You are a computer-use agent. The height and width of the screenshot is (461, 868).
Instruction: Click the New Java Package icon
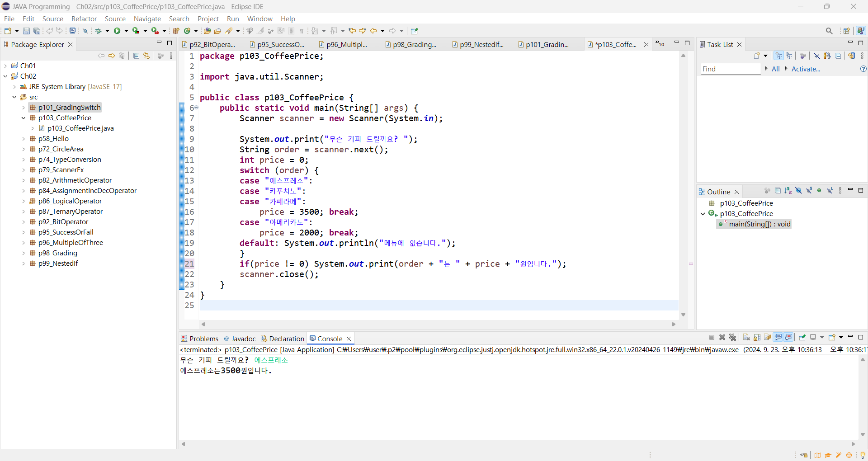coord(176,31)
